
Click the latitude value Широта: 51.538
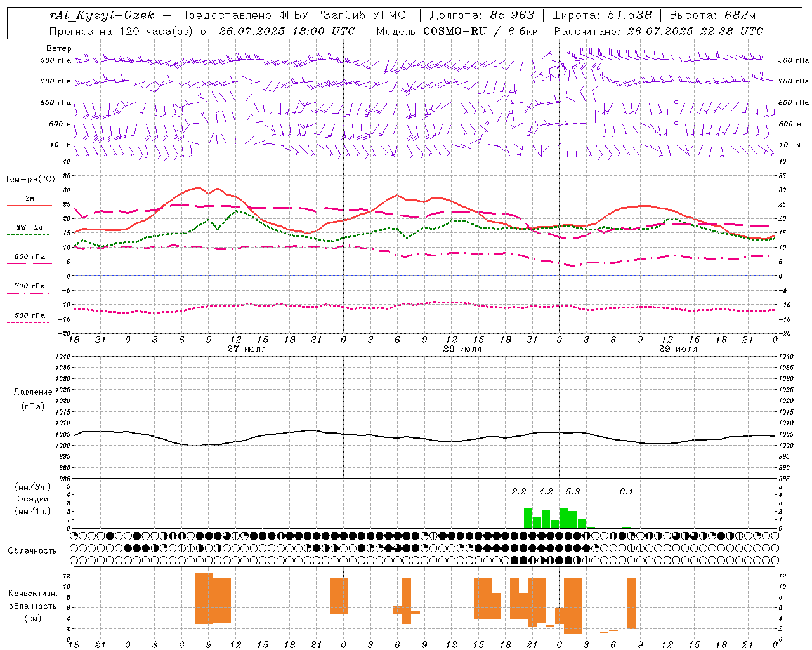[601, 15]
